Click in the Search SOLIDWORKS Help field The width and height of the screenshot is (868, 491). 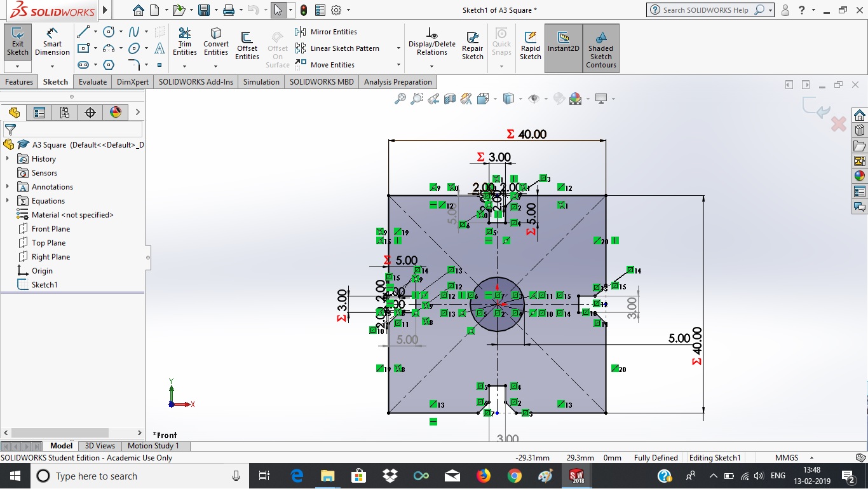point(705,10)
